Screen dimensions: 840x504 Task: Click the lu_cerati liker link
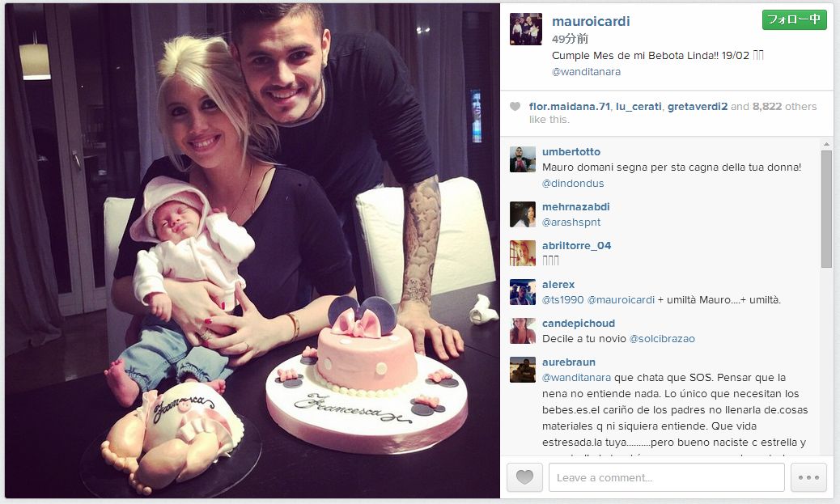point(638,107)
